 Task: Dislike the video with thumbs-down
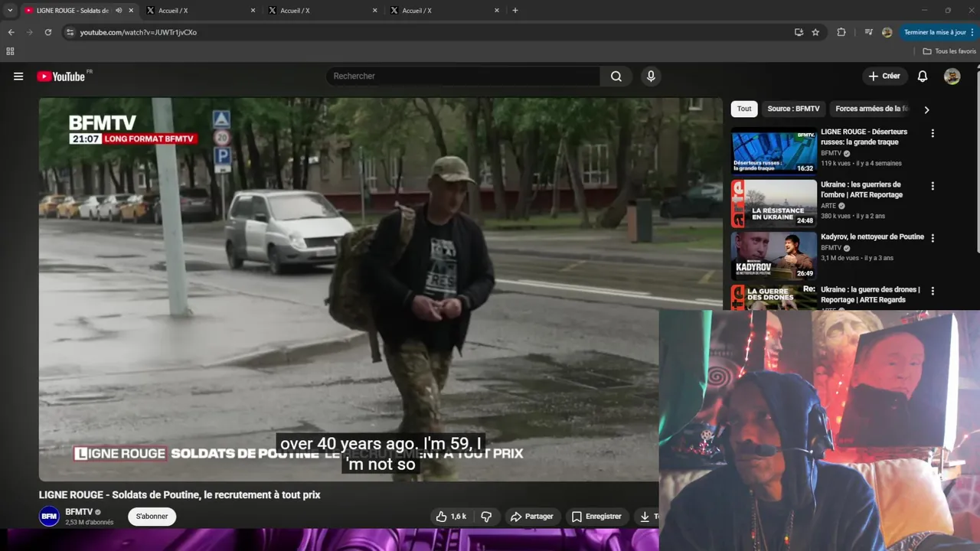click(486, 517)
